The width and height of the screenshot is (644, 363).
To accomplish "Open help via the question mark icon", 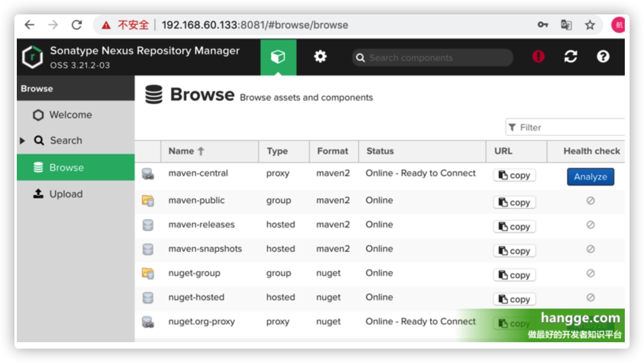I will (603, 56).
